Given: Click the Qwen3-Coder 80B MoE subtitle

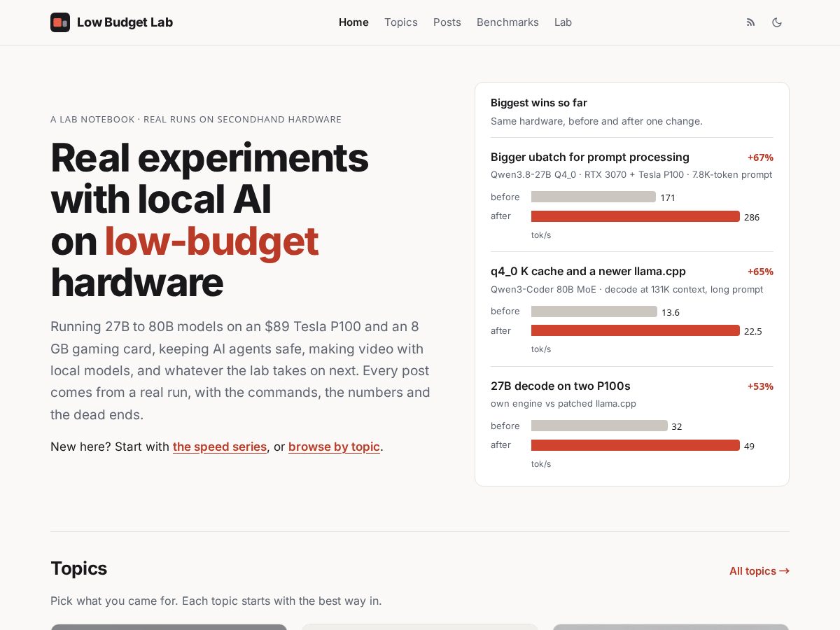Looking at the screenshot, I should coord(626,290).
